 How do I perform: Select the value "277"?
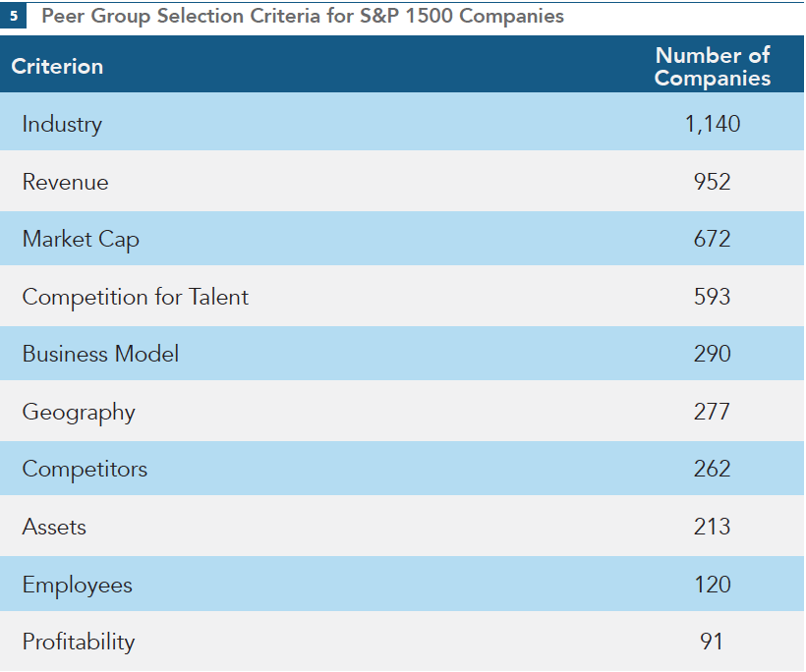coord(712,412)
